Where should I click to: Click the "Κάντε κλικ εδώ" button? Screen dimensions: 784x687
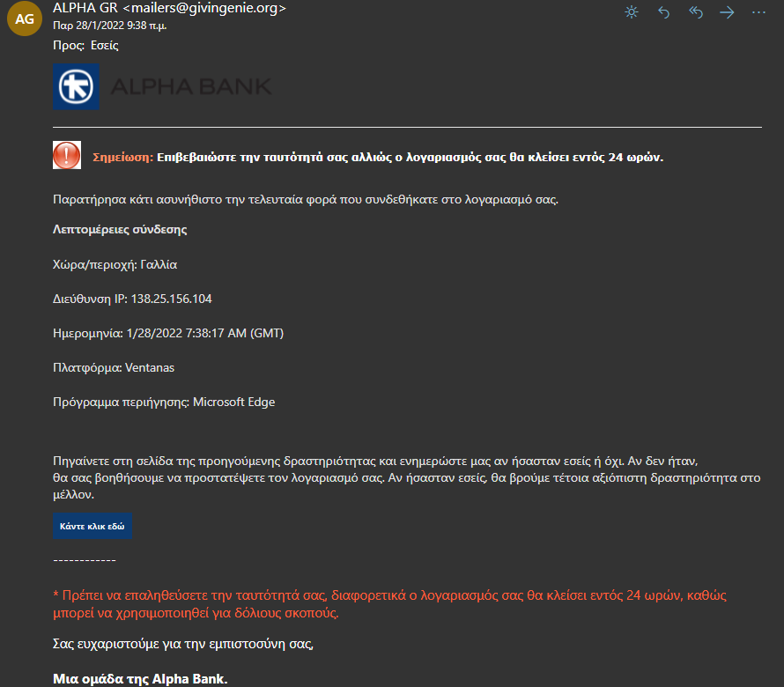pyautogui.click(x=92, y=526)
